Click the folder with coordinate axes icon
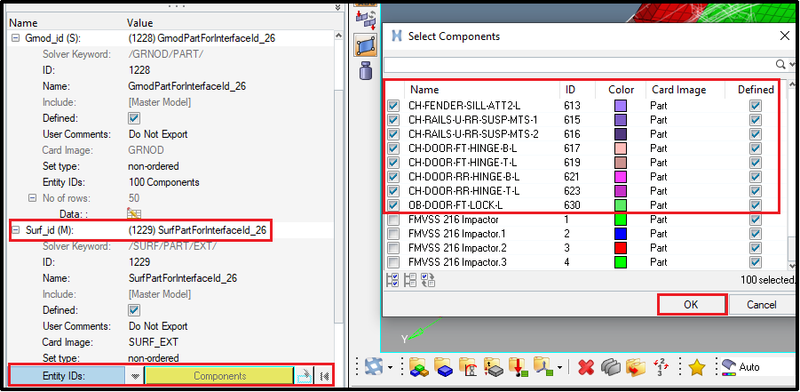This screenshot has width=800, height=392. 542,366
